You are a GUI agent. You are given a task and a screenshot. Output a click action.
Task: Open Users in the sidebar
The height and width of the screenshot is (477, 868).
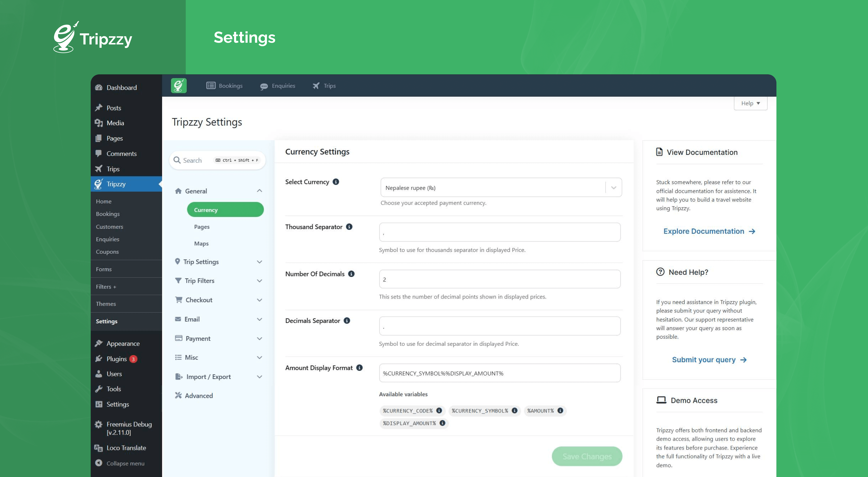(x=126, y=374)
